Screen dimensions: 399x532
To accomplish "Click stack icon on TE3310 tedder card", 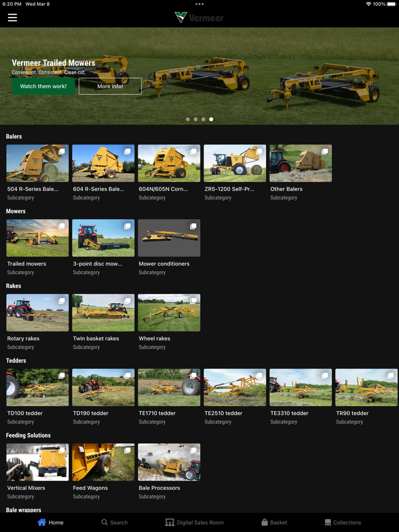I will coord(325,375).
